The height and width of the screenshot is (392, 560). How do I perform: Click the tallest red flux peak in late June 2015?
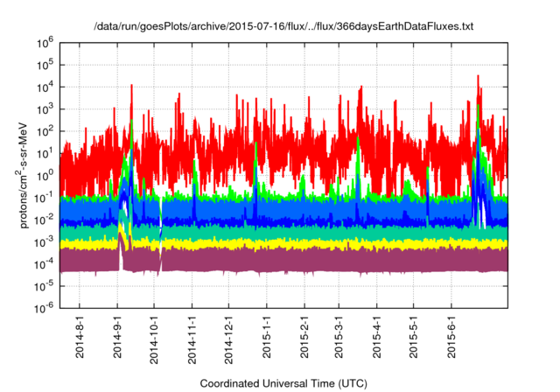coord(478,89)
